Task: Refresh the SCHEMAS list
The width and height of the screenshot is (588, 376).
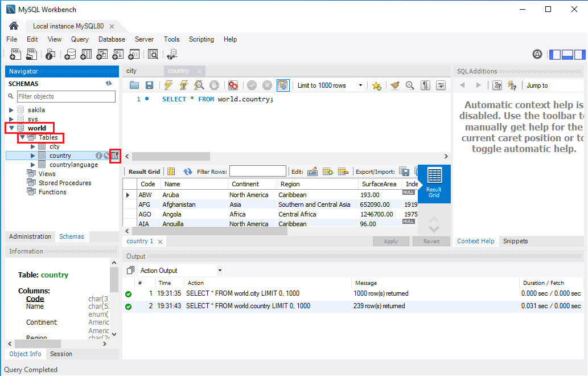Action: pos(109,83)
